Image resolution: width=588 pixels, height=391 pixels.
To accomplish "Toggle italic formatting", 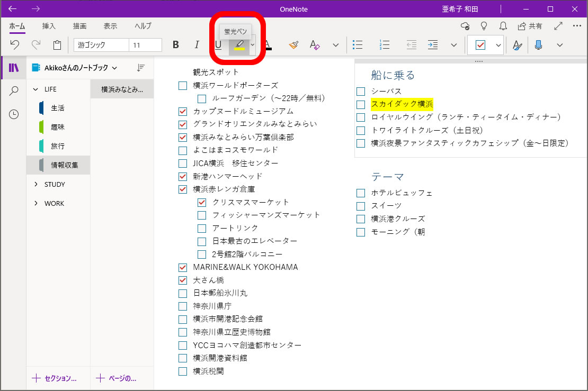I will click(x=197, y=45).
